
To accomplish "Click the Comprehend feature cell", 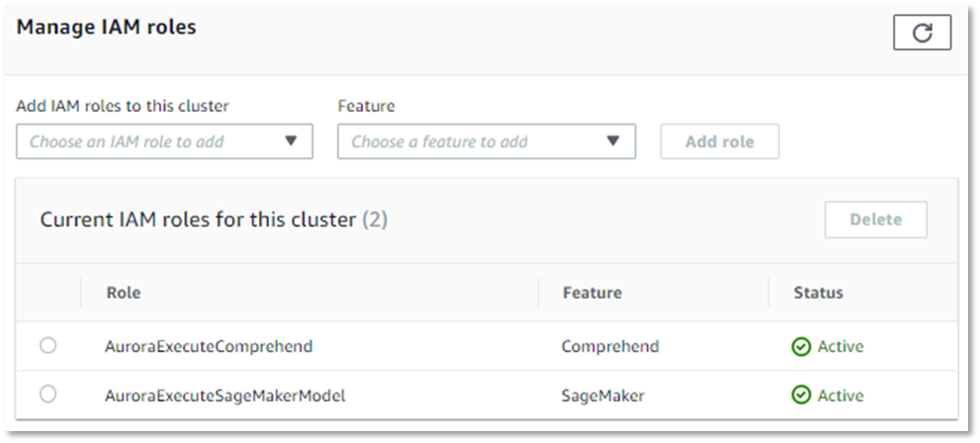I will 610,346.
